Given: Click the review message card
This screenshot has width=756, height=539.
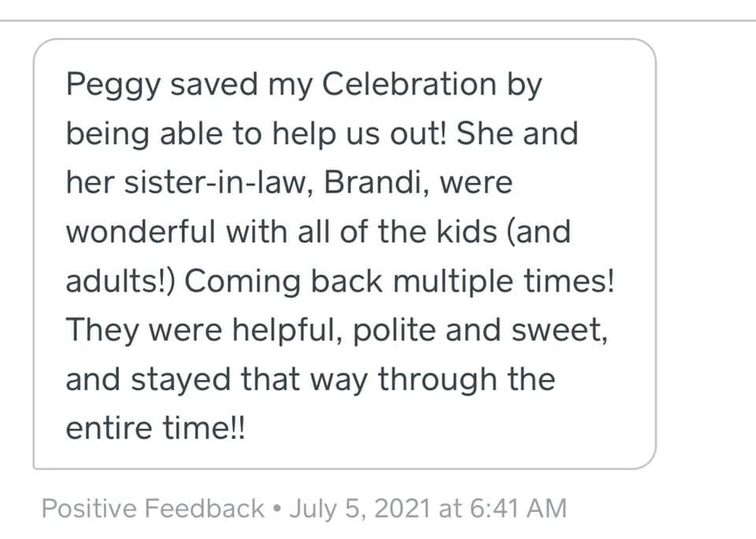Looking at the screenshot, I should click(x=344, y=253).
